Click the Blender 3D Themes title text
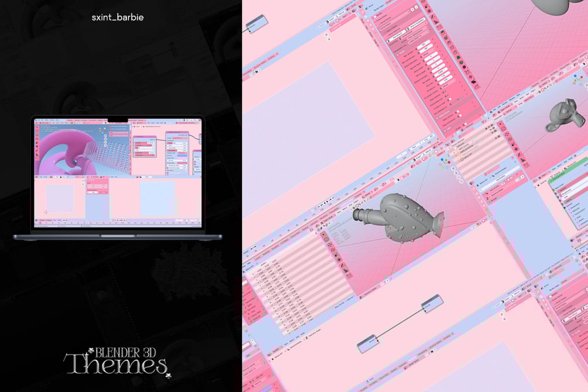Viewport: 588px width, 392px height. [x=117, y=362]
